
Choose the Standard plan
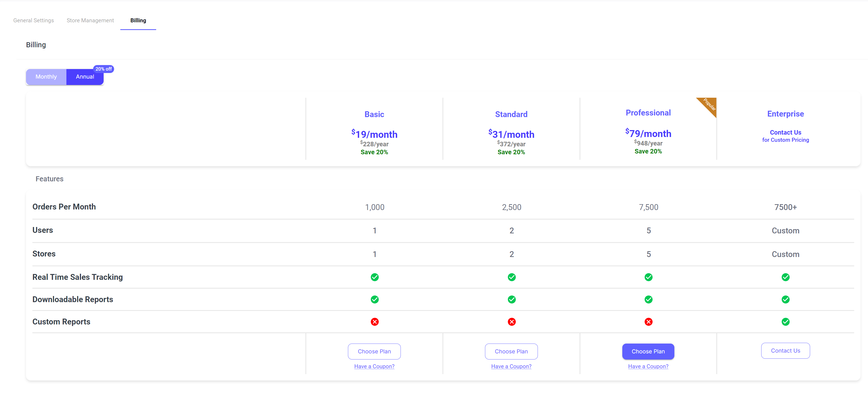(x=511, y=351)
